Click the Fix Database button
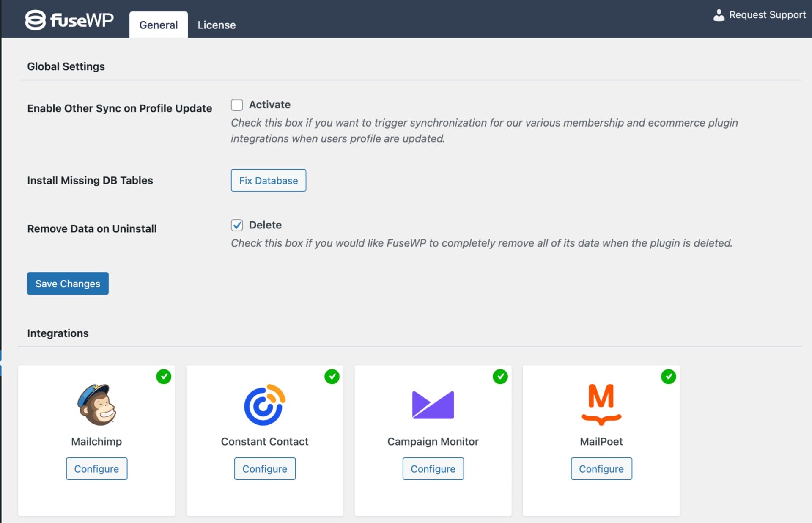 (269, 180)
